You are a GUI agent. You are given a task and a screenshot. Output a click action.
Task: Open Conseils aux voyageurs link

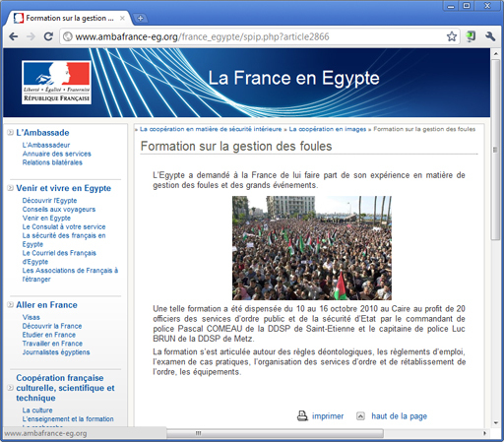point(59,210)
